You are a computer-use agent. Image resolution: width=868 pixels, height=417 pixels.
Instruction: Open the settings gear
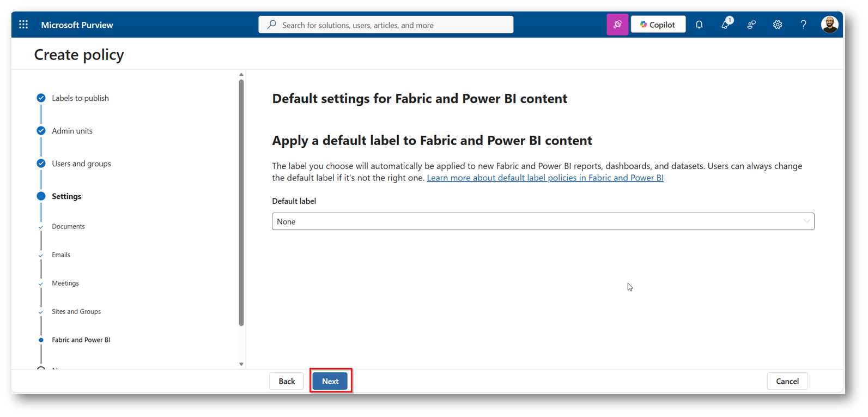[x=778, y=25]
